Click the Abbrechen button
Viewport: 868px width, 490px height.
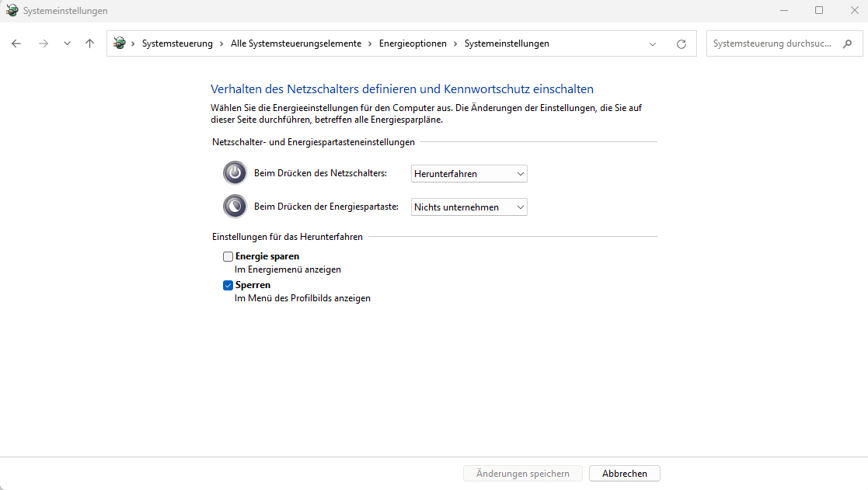[x=625, y=474]
